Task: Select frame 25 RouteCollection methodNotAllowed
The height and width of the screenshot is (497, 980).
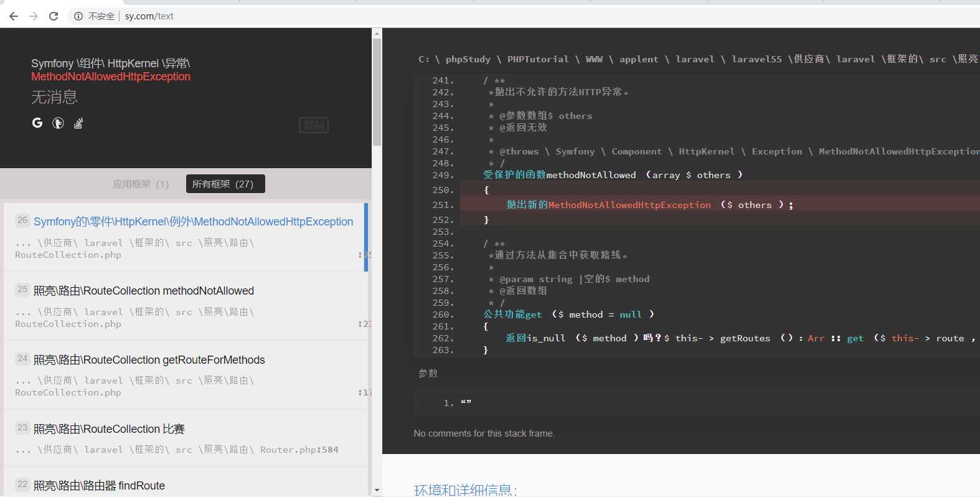Action: [x=186, y=306]
